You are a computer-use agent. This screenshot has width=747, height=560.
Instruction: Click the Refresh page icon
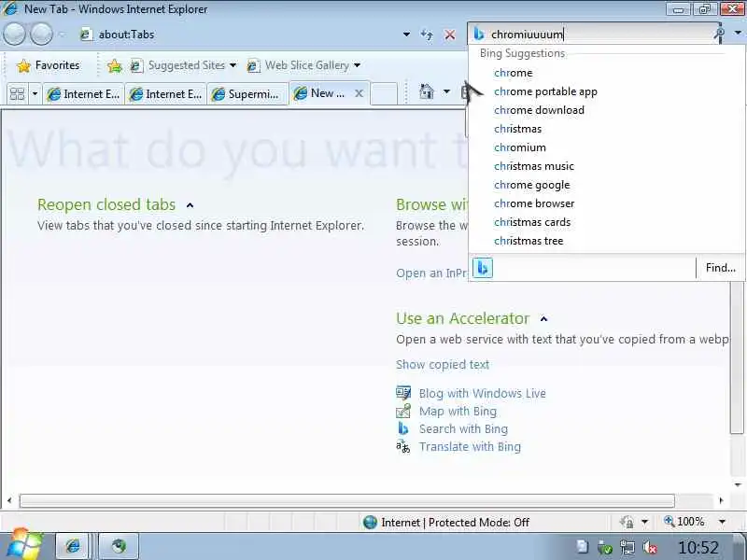click(427, 35)
